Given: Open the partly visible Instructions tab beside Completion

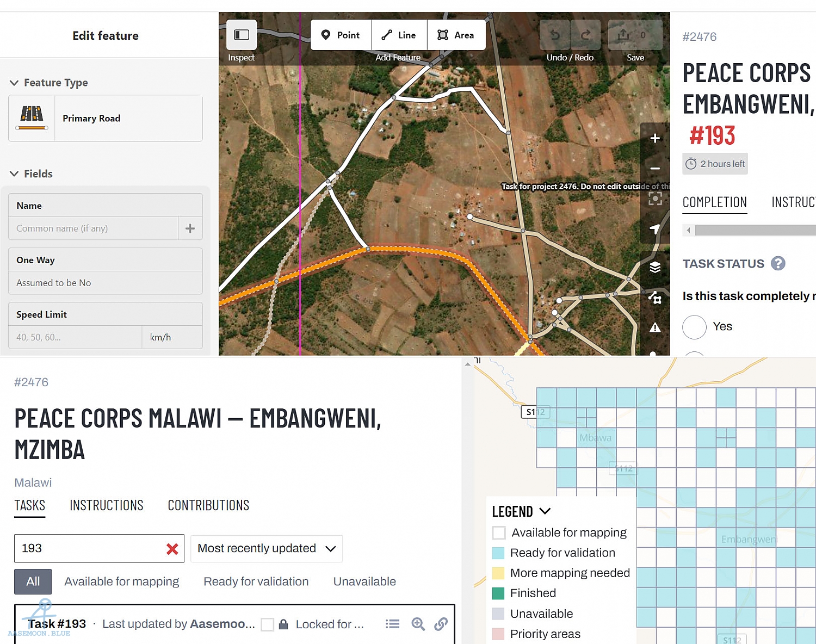Looking at the screenshot, I should tap(794, 202).
